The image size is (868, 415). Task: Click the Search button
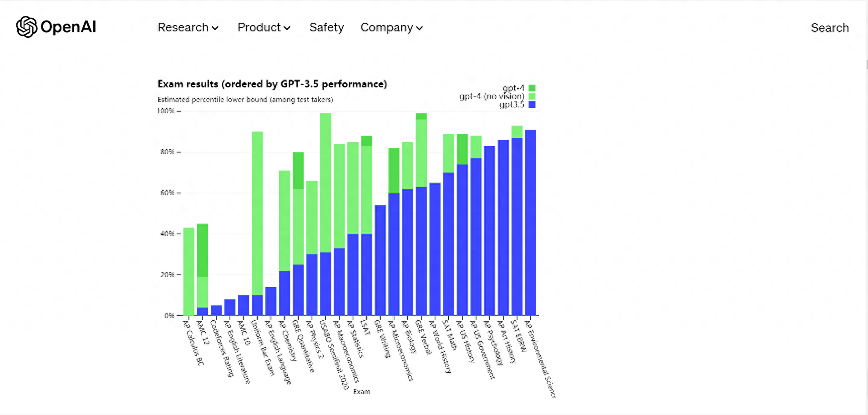(x=830, y=28)
